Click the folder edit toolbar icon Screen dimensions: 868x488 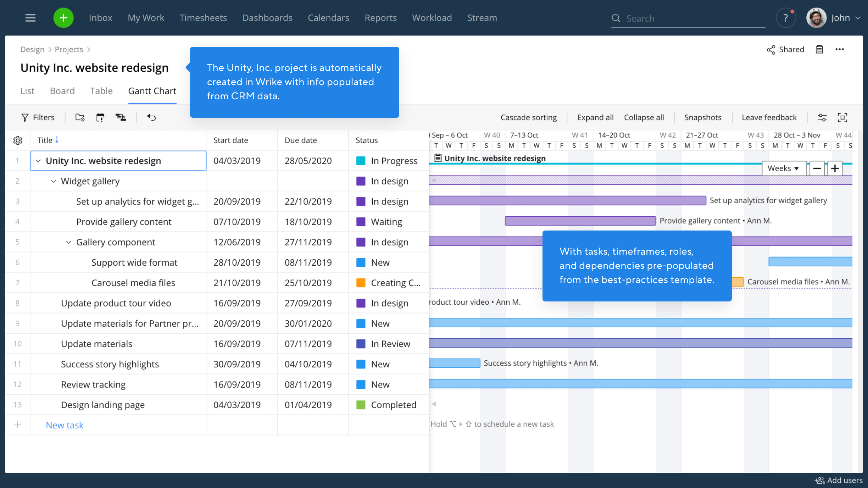point(80,117)
